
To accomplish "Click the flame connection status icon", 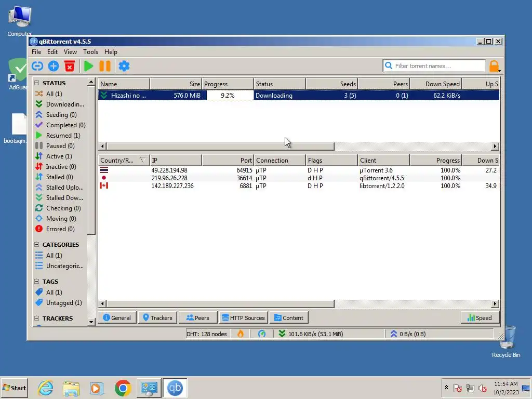I will tap(241, 334).
